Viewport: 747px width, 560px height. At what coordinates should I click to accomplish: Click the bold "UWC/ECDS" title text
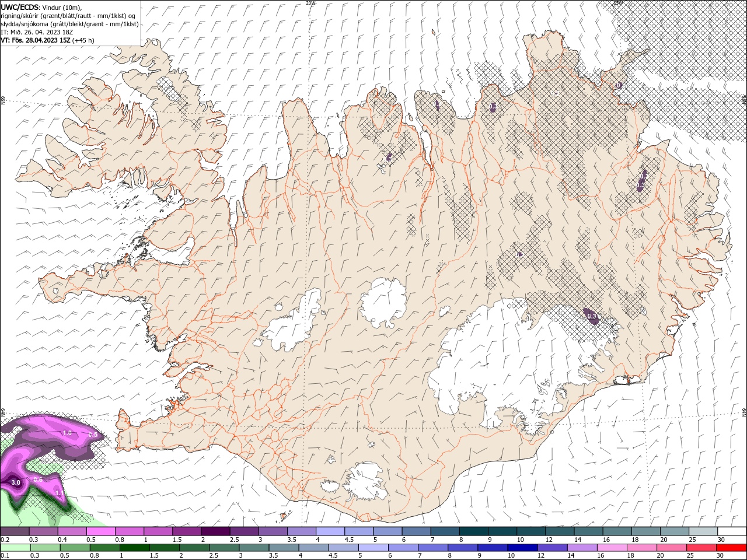click(x=20, y=7)
